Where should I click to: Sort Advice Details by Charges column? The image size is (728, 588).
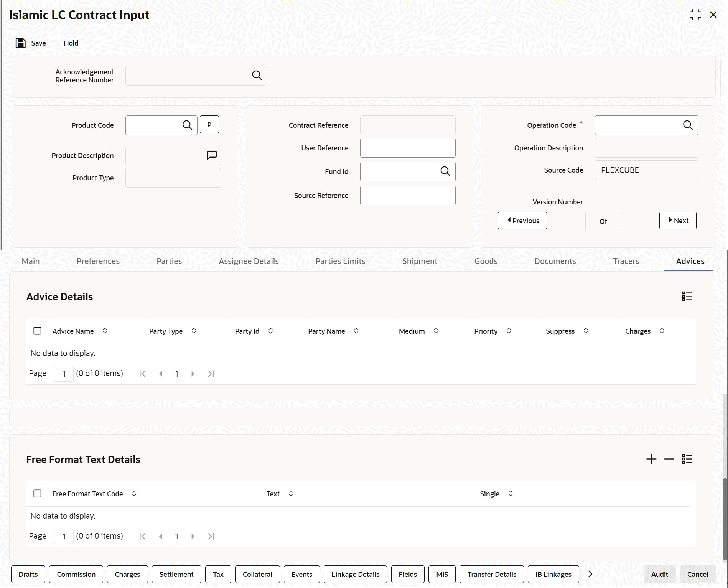[x=662, y=331]
